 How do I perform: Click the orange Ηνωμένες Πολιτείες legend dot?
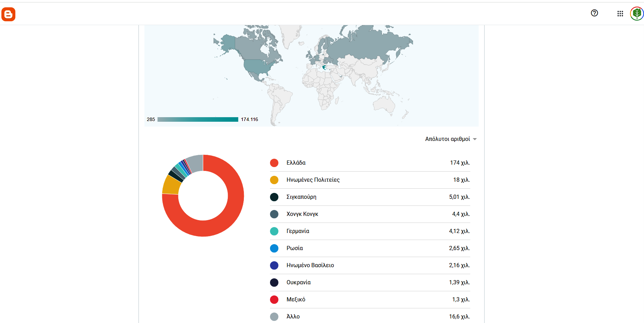pos(274,180)
